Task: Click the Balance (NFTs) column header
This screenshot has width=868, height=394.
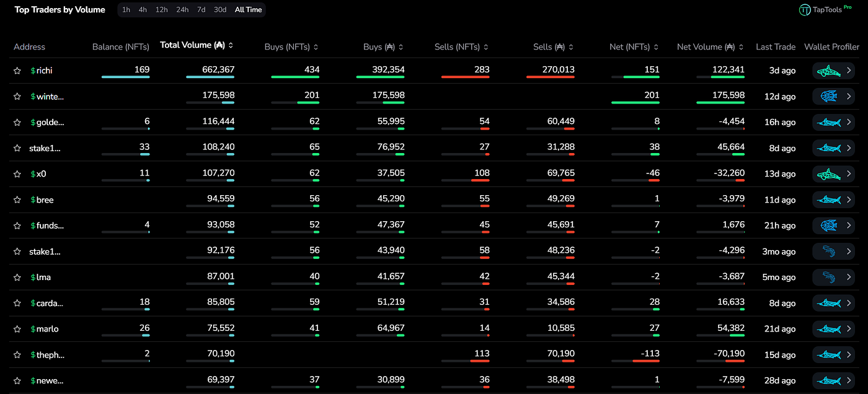Action: [121, 46]
